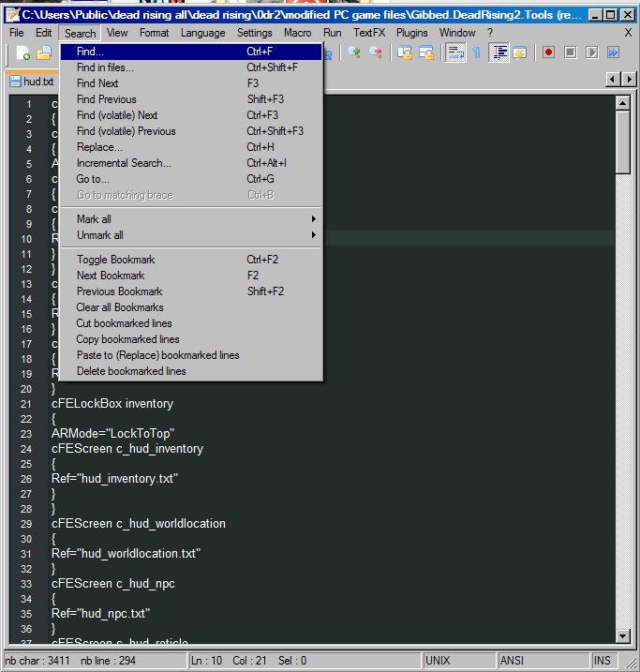Image resolution: width=640 pixels, height=672 pixels.
Task: Open the TextFX menu
Action: (x=369, y=33)
